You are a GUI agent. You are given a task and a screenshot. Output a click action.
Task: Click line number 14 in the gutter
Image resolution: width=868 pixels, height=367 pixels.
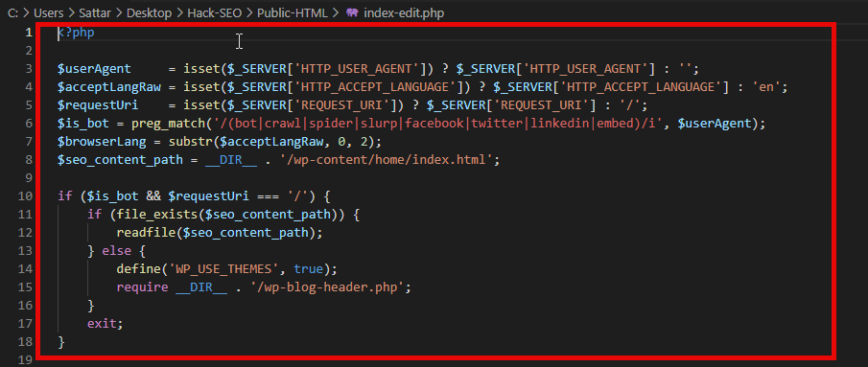pos(25,269)
